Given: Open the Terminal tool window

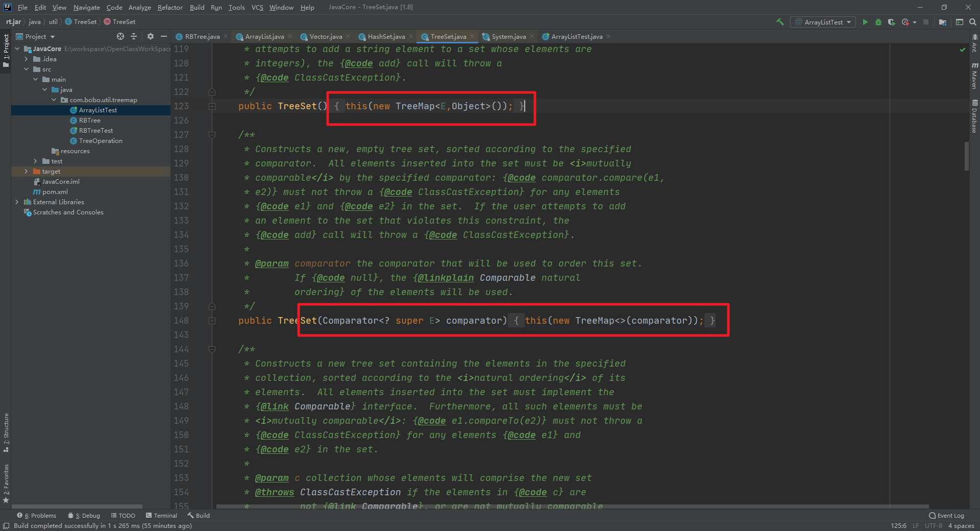Looking at the screenshot, I should (x=161, y=515).
